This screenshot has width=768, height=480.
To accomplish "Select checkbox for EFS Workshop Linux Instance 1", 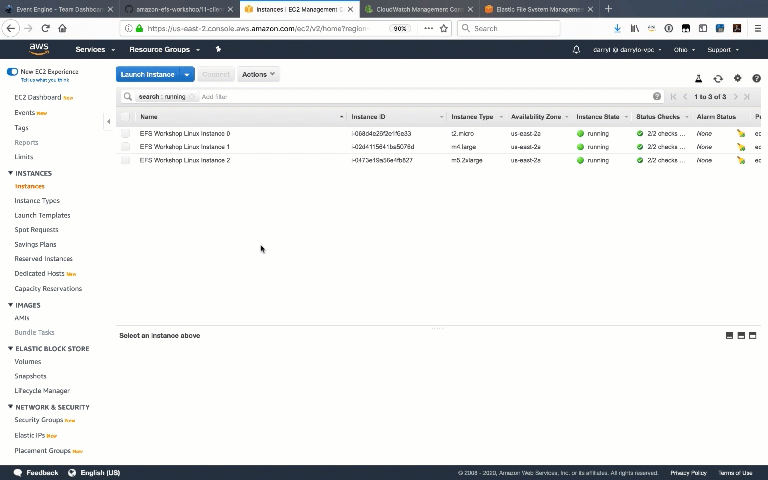I will coord(125,146).
